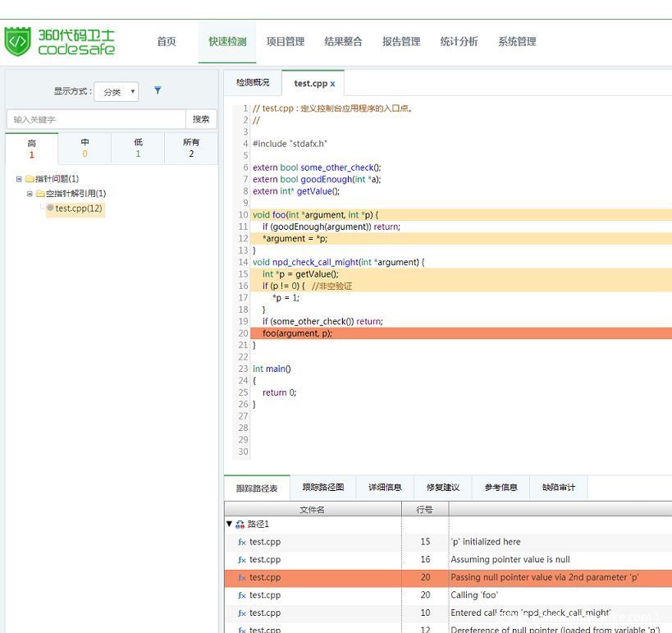The image size is (672, 633).
Task: Click bullet icon beside test.cpp(12)
Action: [x=51, y=208]
